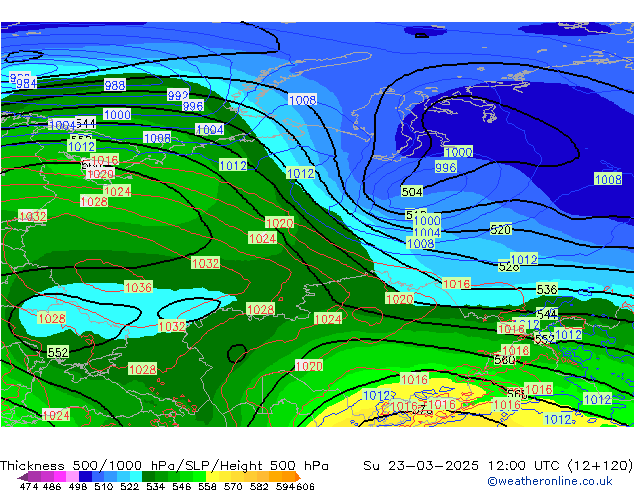The image size is (634, 490).
Task: Click the Su 23-03-2025 12:00 UTC timestamp
Action: (497, 466)
